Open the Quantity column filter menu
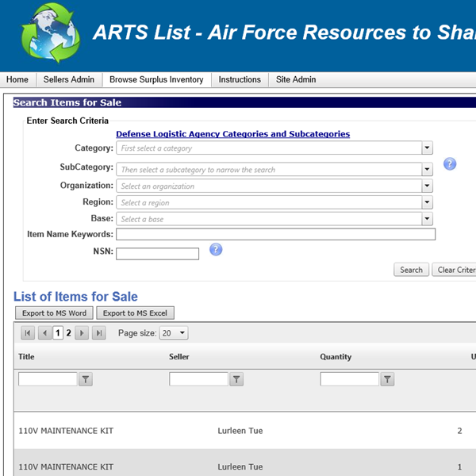Viewport: 476px width, 476px height. pos(387,379)
